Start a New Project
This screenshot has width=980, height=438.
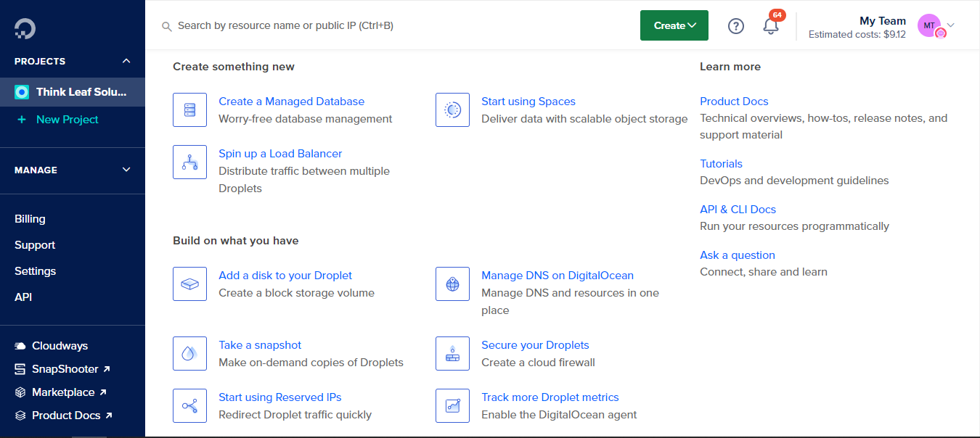tap(68, 120)
